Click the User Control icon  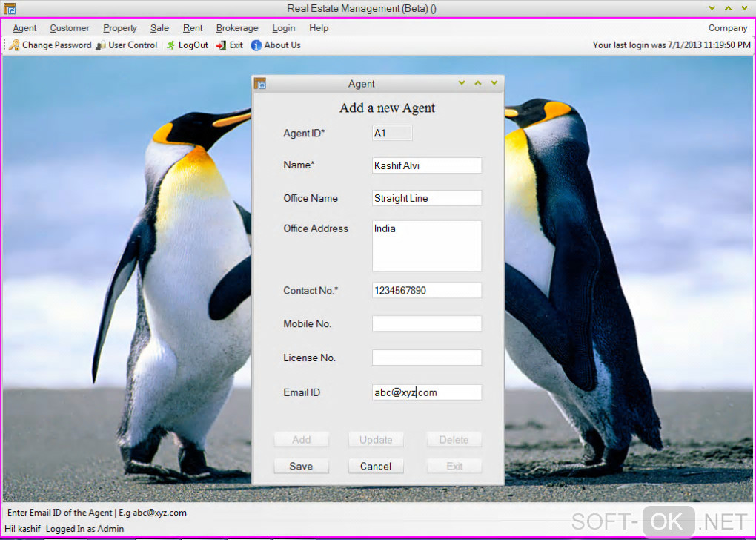coord(101,45)
